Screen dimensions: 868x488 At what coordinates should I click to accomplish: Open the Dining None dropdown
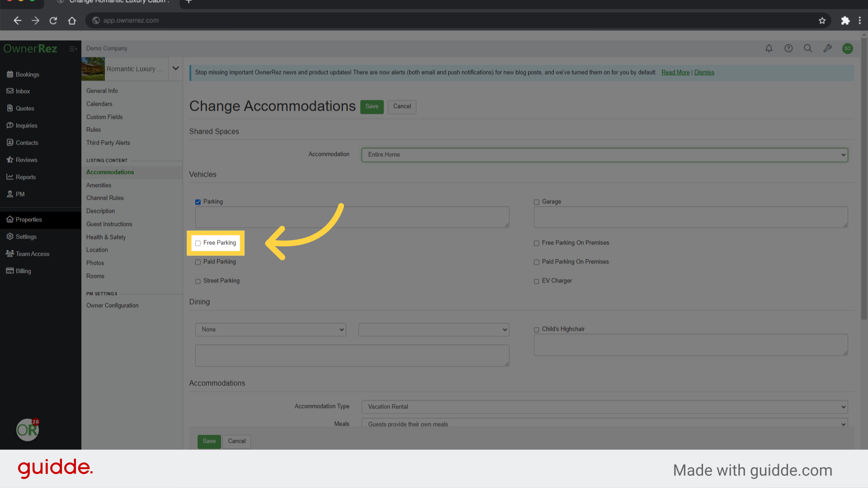270,329
